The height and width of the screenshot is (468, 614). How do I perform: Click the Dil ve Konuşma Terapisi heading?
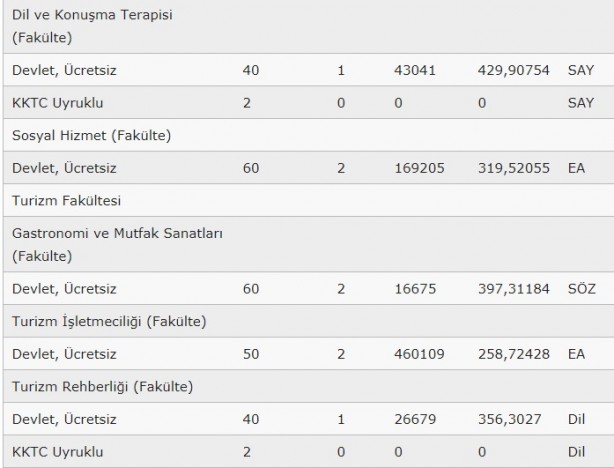coord(92,26)
